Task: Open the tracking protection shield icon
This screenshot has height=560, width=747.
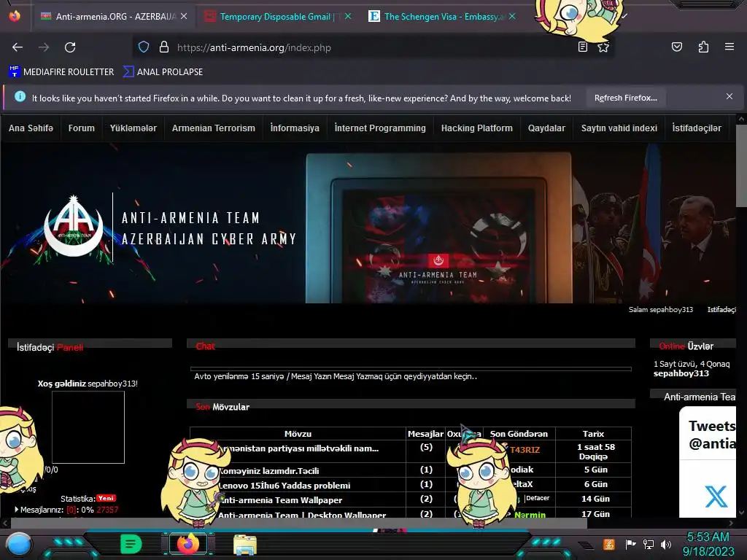Action: point(144,47)
